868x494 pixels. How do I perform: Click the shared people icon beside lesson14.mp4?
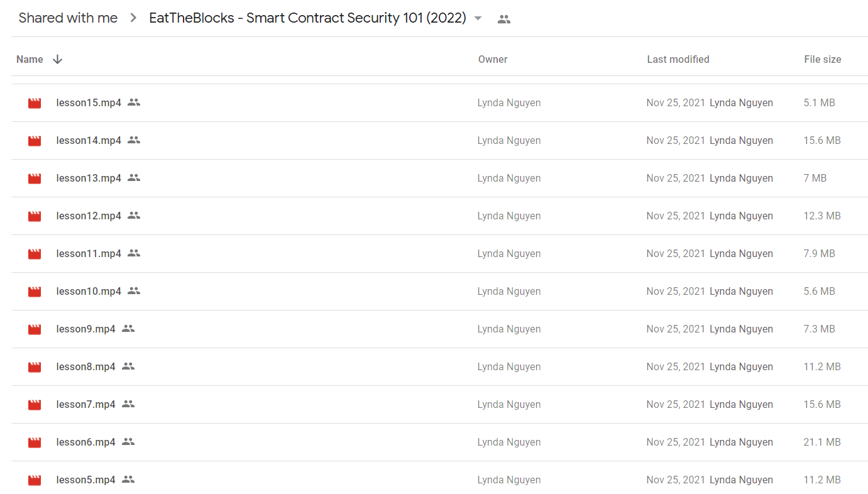pyautogui.click(x=133, y=140)
